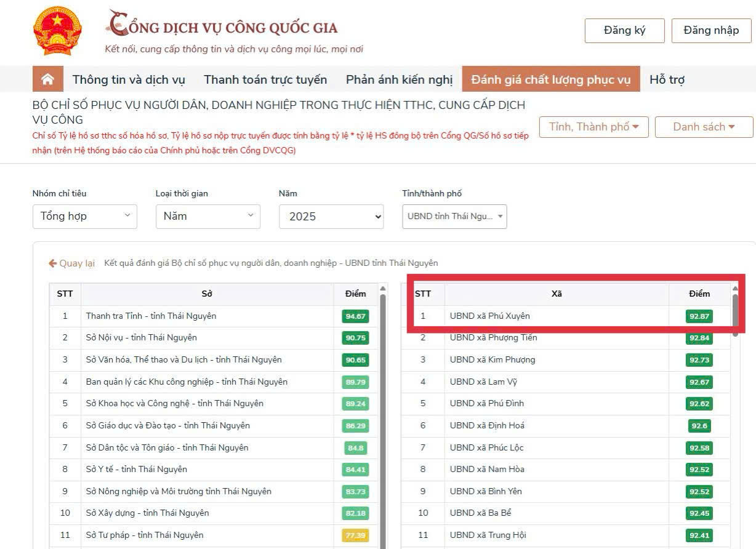Click the national emblem logo
Image resolution: width=756 pixels, height=549 pixels.
pyautogui.click(x=57, y=31)
